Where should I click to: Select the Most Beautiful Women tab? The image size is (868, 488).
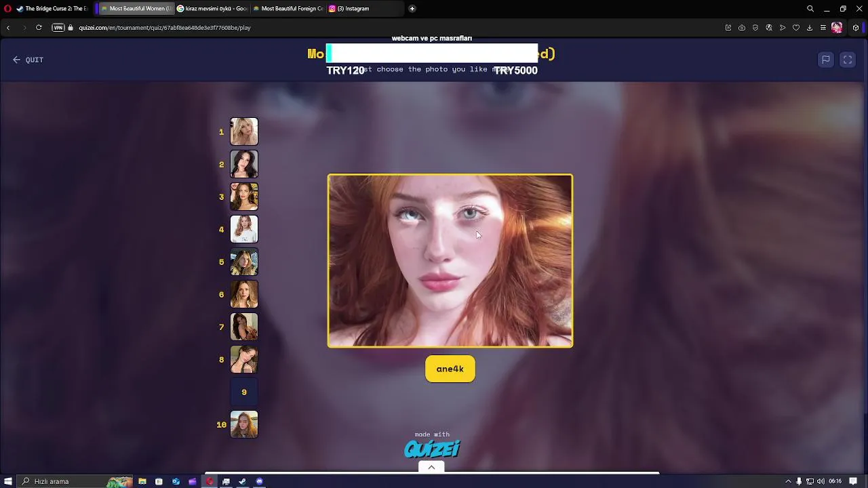[x=136, y=9]
